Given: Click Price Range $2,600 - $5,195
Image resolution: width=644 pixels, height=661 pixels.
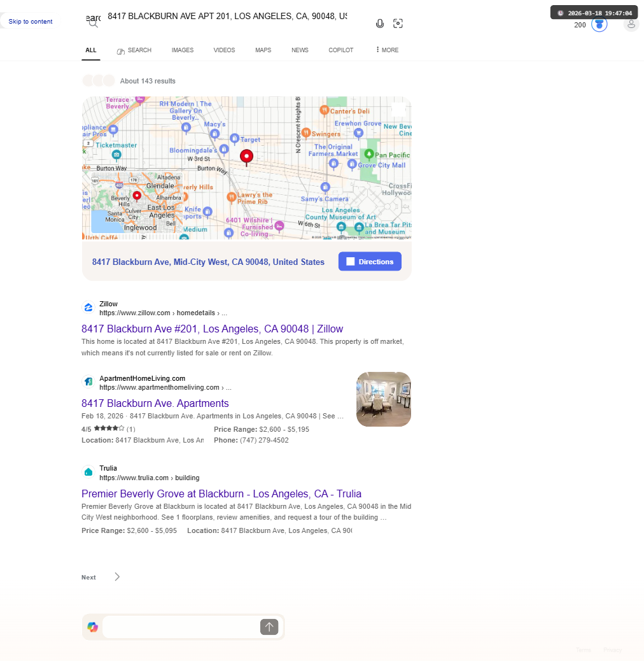Looking at the screenshot, I should [x=262, y=429].
